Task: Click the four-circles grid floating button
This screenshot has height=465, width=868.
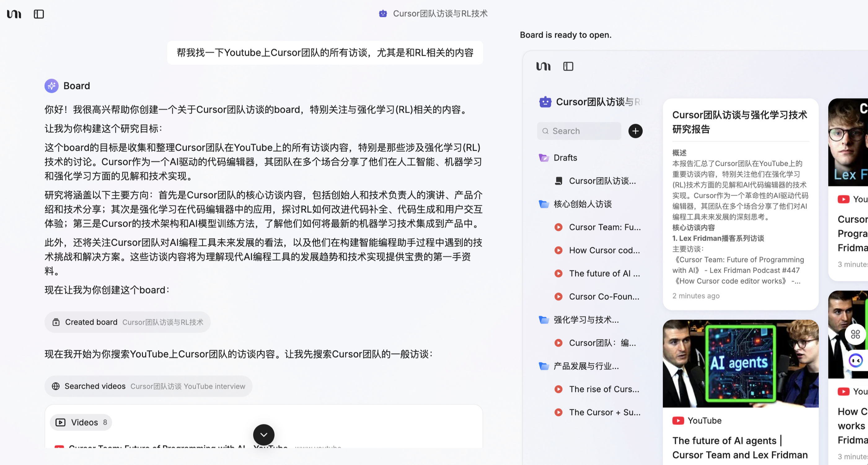Action: [x=855, y=334]
